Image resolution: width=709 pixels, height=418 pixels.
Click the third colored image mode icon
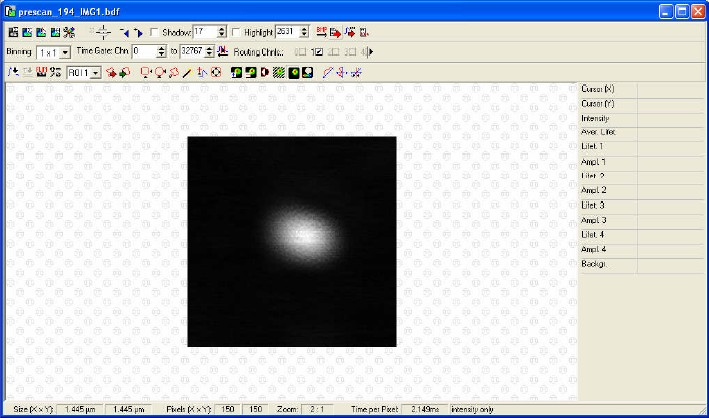41,33
